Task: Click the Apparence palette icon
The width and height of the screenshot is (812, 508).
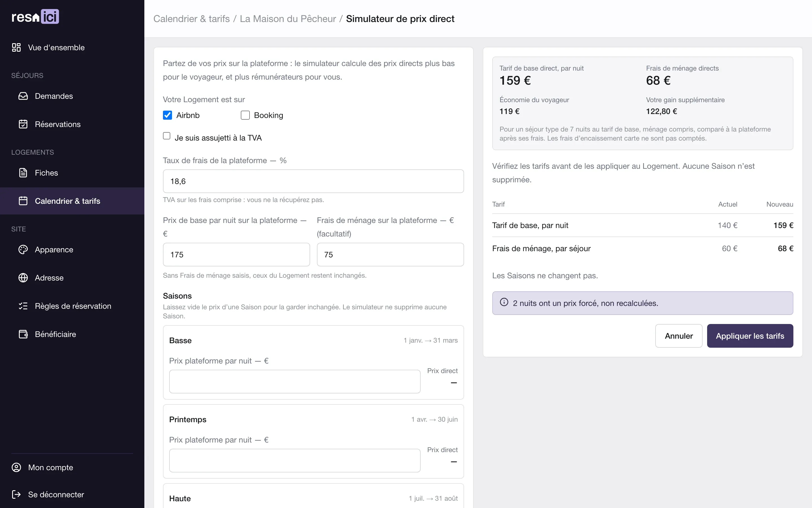Action: 23,250
